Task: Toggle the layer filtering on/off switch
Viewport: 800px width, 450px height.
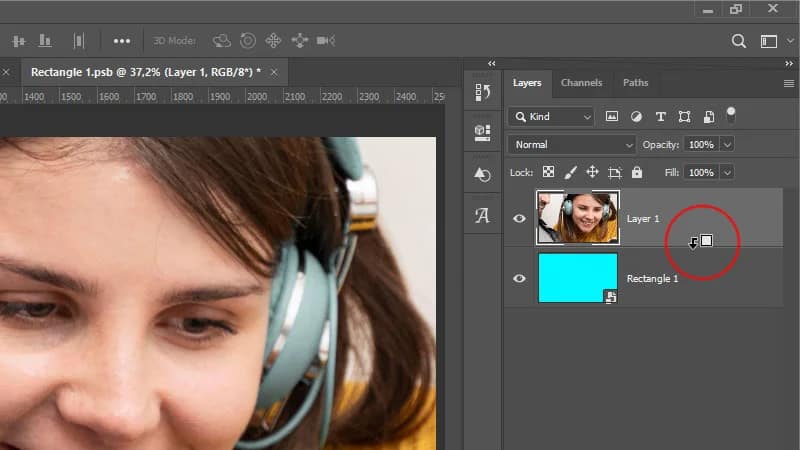Action: (731, 115)
